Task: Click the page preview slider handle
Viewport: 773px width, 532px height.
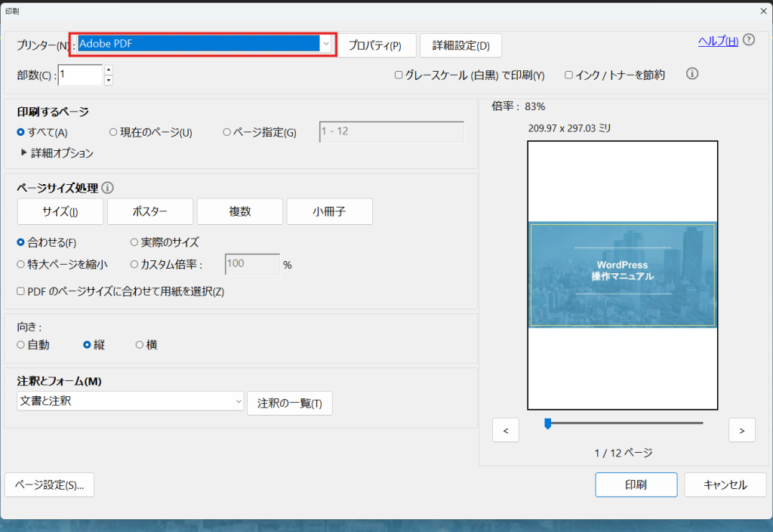Action: [547, 423]
